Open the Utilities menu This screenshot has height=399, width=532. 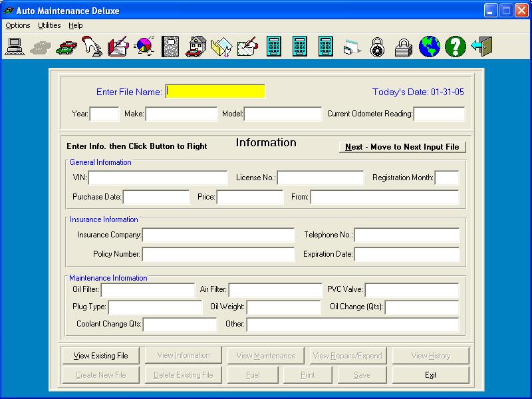click(49, 25)
